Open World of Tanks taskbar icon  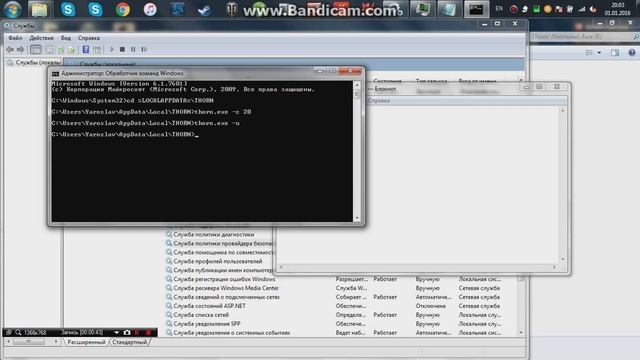point(231,9)
